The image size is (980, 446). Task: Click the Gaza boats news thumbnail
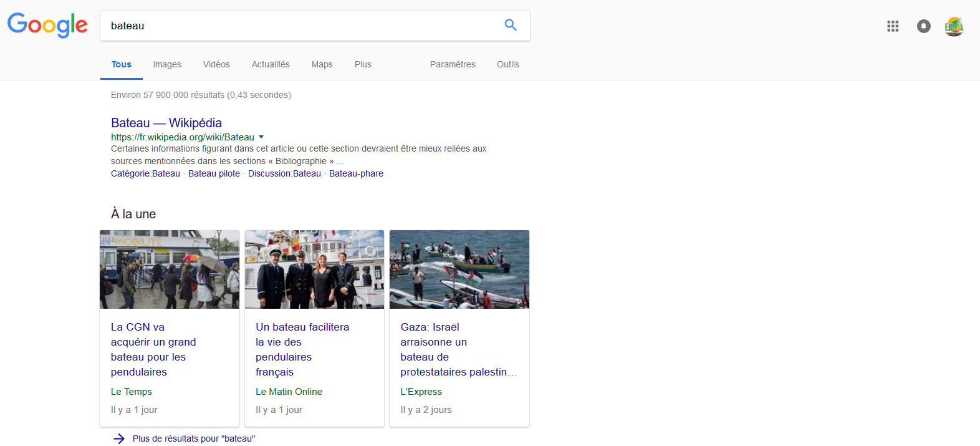coord(459,269)
